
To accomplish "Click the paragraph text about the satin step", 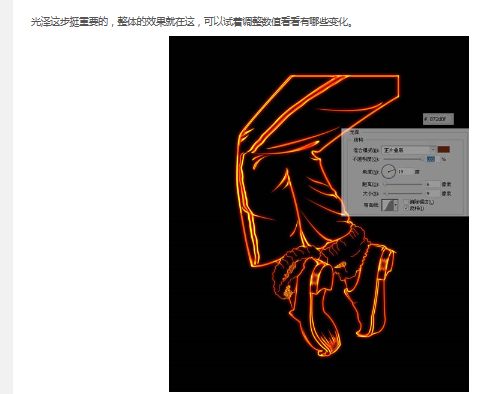I will [192, 22].
